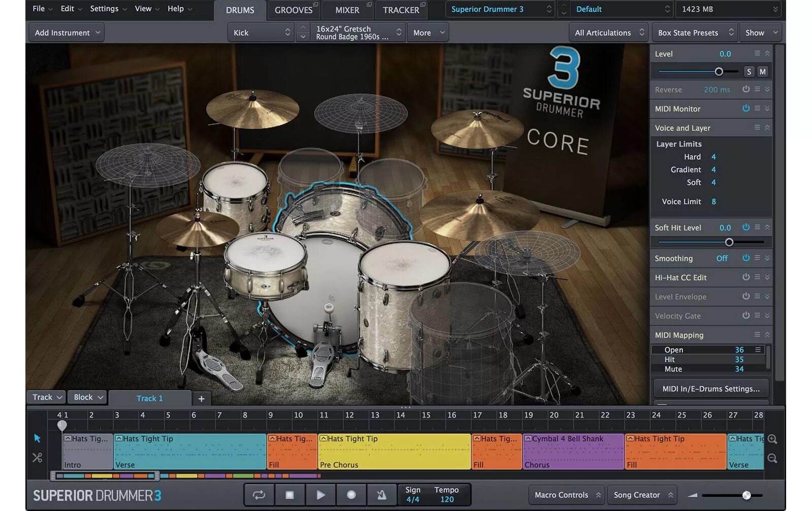Toggle Level Envelope power button
The image size is (812, 511).
(x=746, y=296)
